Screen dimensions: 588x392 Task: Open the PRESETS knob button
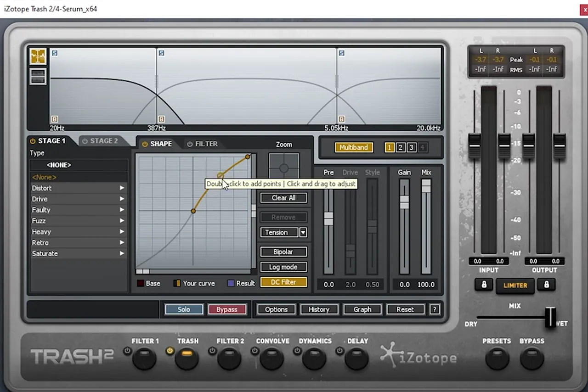pos(497,358)
